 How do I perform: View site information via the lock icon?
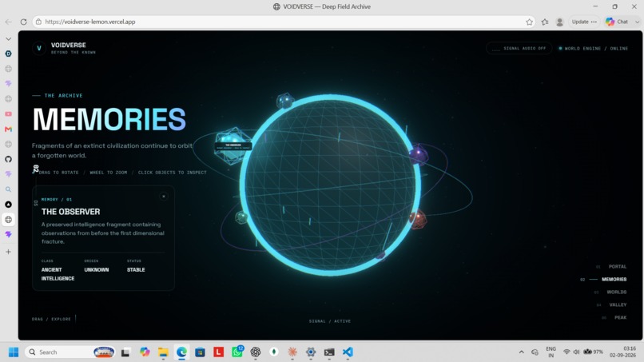click(x=38, y=22)
